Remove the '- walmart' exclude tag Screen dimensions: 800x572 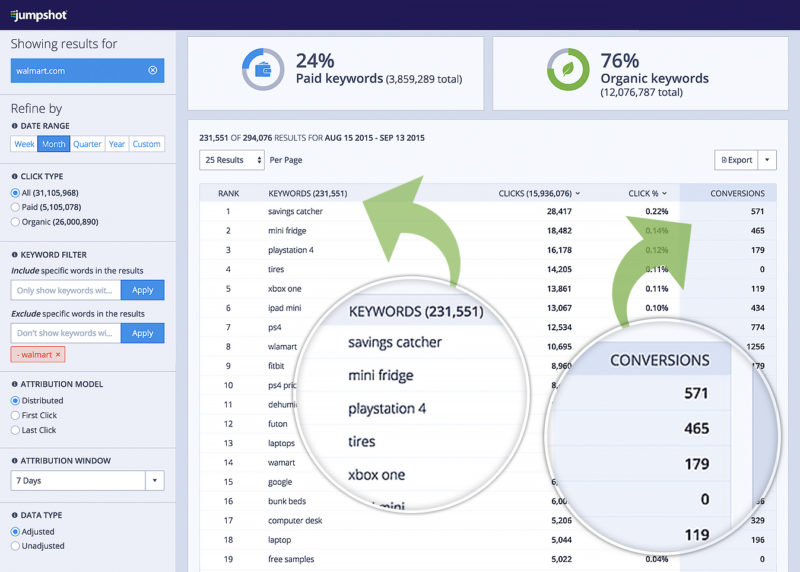point(58,355)
